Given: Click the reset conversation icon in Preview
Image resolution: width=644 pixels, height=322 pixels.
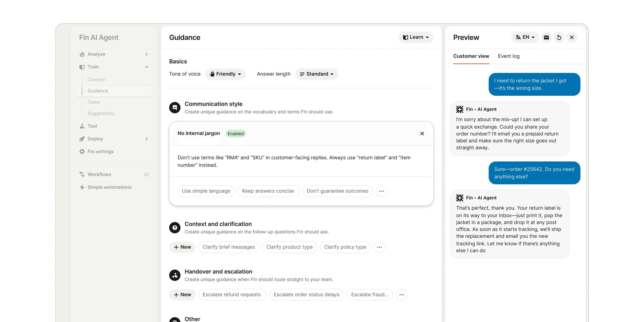Looking at the screenshot, I should (559, 38).
